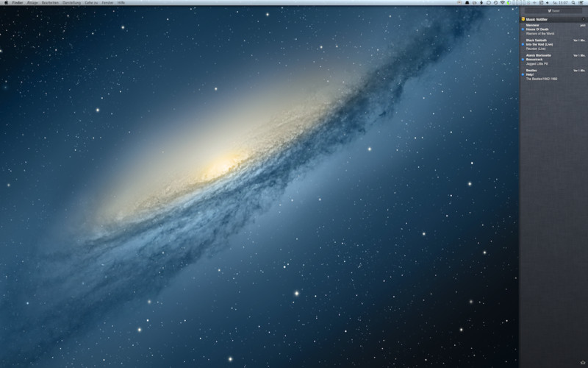Click the menu bar clock Sa. 13:07
The height and width of the screenshot is (368, 588).
[560, 3]
